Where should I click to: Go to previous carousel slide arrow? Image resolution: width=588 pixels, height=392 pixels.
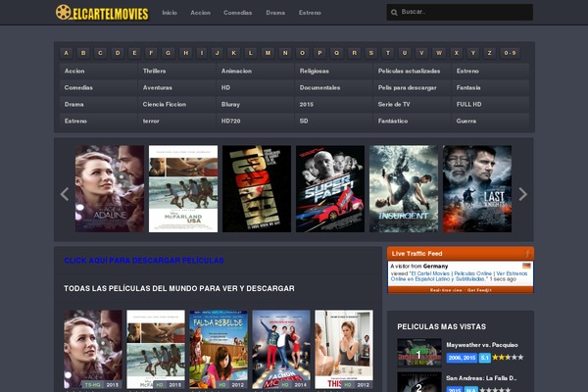(65, 194)
